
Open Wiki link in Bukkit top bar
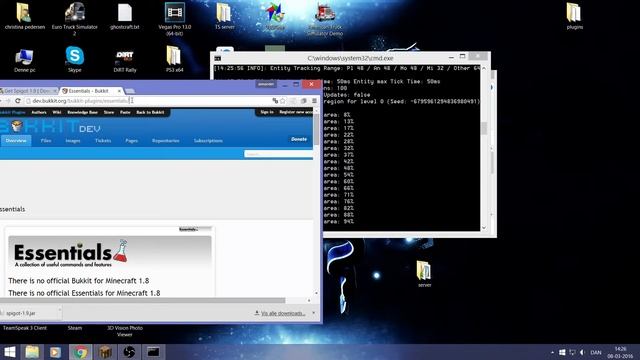click(x=57, y=112)
